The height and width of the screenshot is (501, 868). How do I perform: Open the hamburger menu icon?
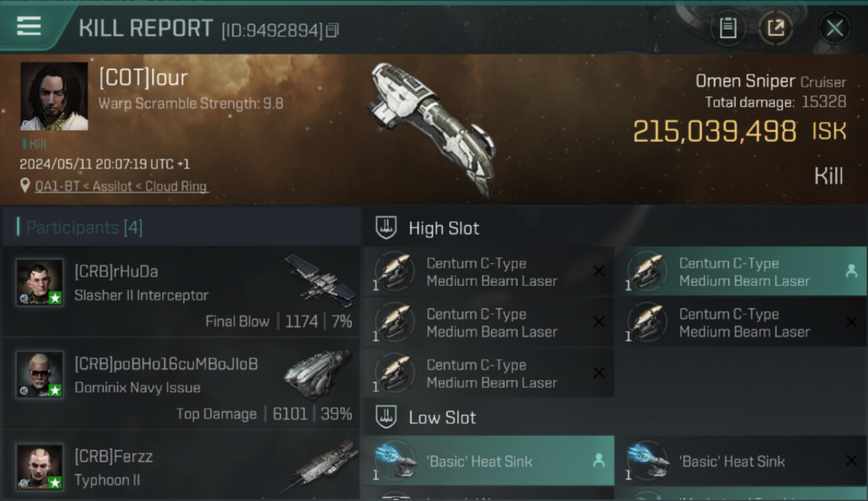tap(29, 26)
